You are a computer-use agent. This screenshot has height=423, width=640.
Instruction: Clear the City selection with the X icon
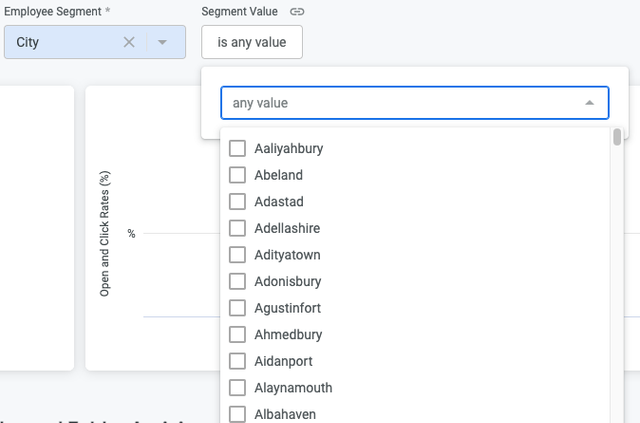[x=129, y=42]
